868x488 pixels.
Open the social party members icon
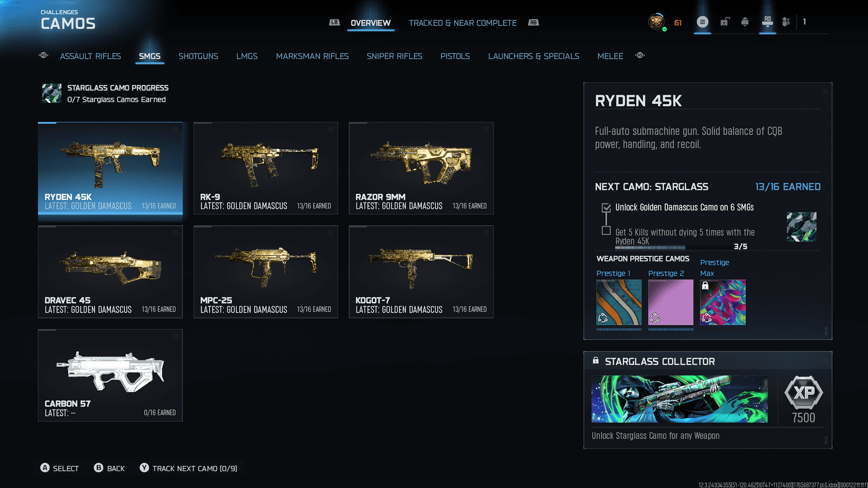coord(786,22)
